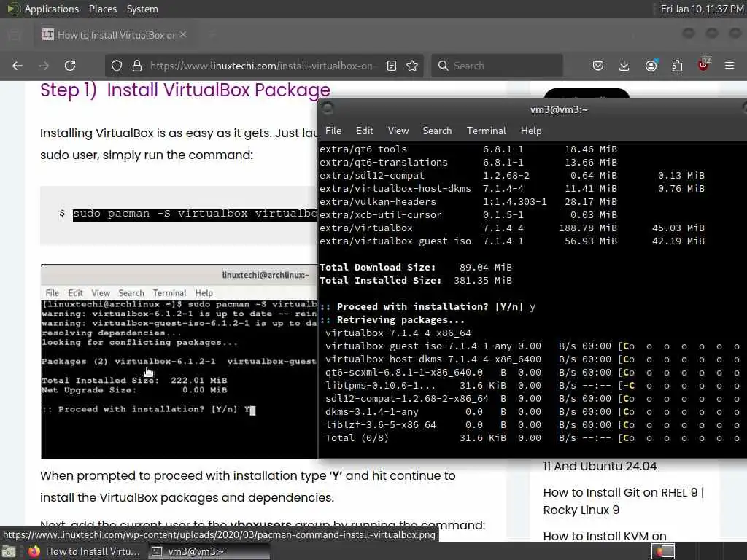
Task: Open the shield tracking protection icon
Action: (x=117, y=66)
